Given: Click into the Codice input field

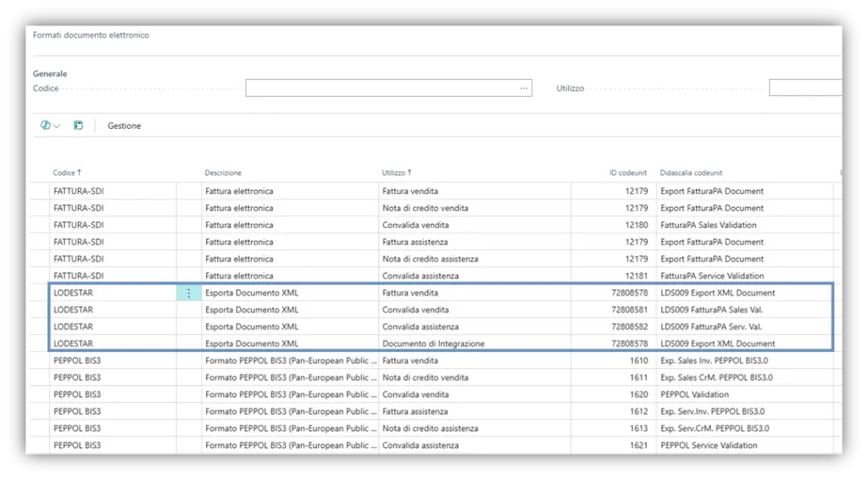Looking at the screenshot, I should pyautogui.click(x=381, y=88).
